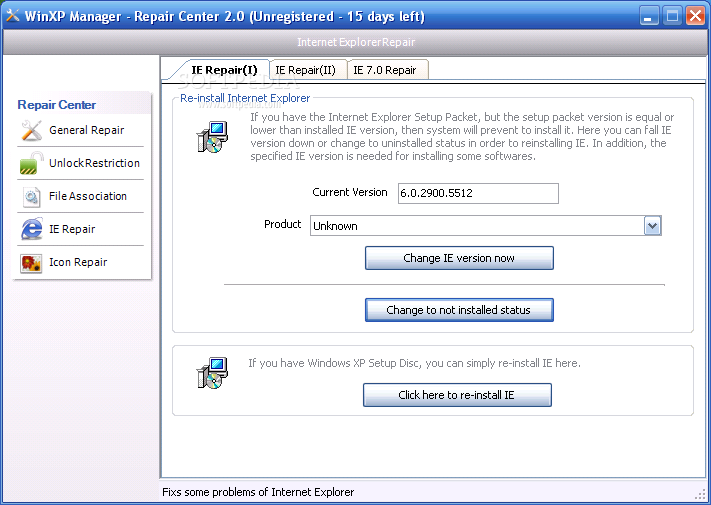Click the Re-install Internet Explorer group title
The width and height of the screenshot is (711, 505).
pos(245,98)
